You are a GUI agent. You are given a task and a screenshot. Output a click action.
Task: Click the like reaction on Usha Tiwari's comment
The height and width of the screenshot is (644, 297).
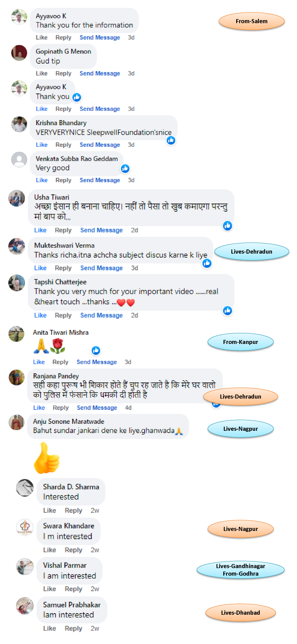[x=227, y=226]
